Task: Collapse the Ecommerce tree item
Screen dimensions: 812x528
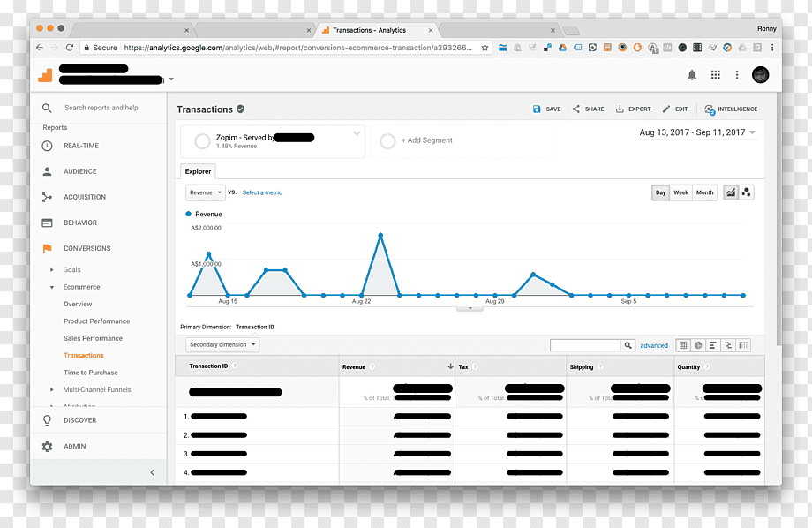Action: coord(52,287)
